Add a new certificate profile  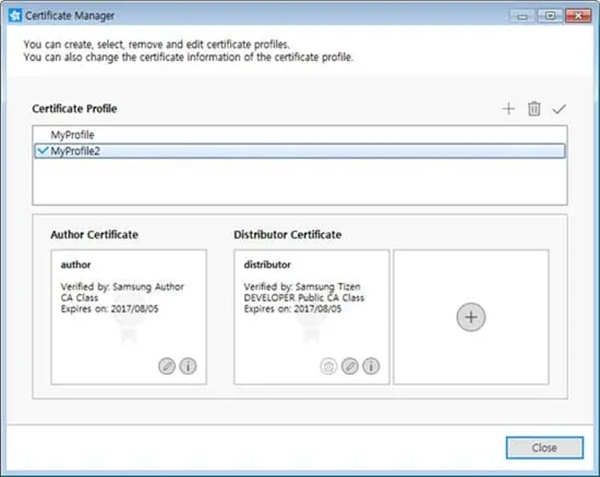click(x=508, y=108)
